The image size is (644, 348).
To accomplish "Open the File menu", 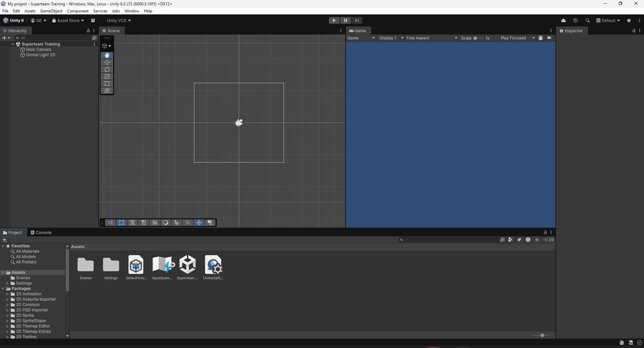I will click(5, 11).
